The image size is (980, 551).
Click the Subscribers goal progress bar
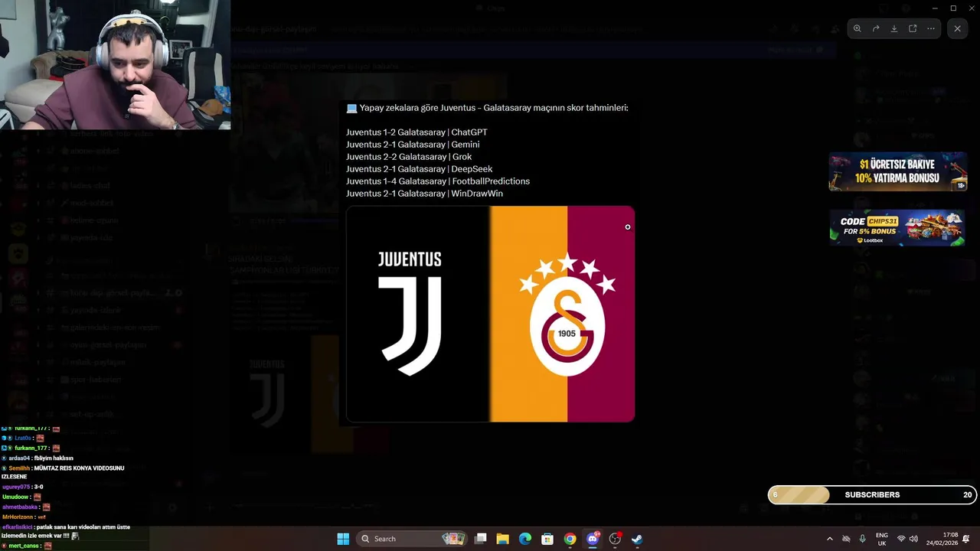tap(872, 495)
